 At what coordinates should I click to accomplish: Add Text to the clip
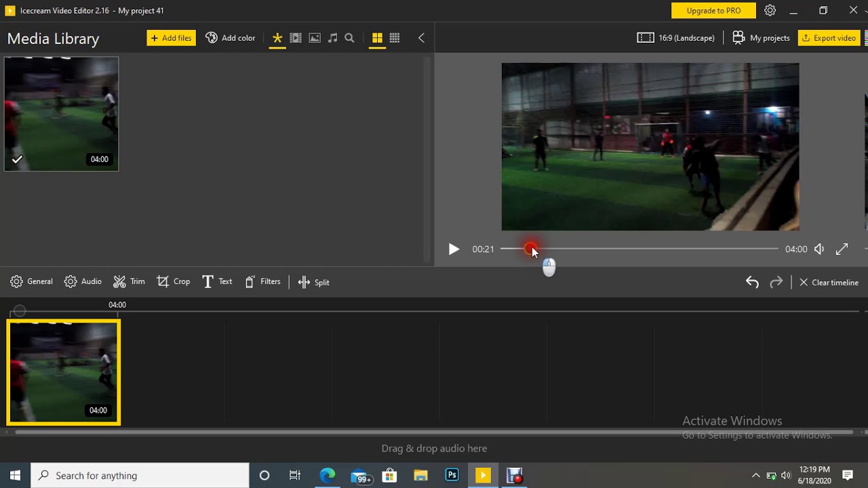pyautogui.click(x=217, y=282)
